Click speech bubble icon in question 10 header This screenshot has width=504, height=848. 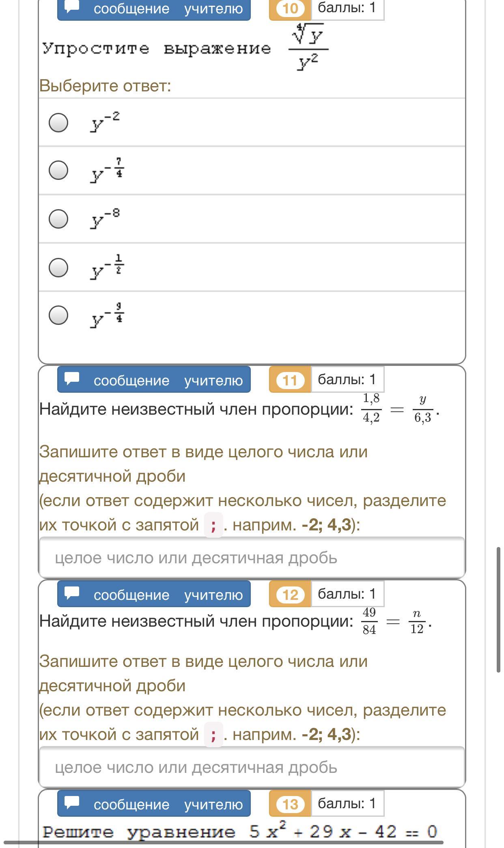tap(72, 7)
